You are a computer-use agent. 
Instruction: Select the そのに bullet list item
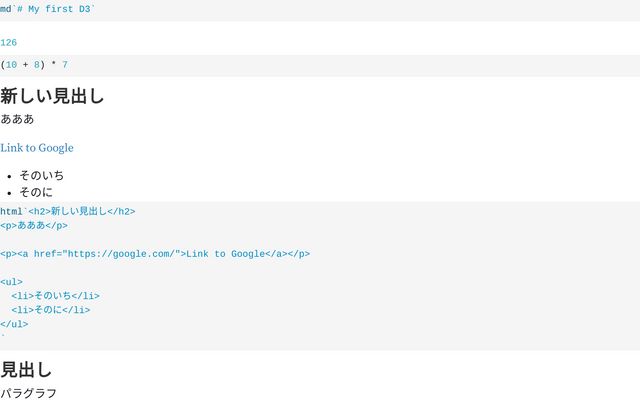pos(36,192)
